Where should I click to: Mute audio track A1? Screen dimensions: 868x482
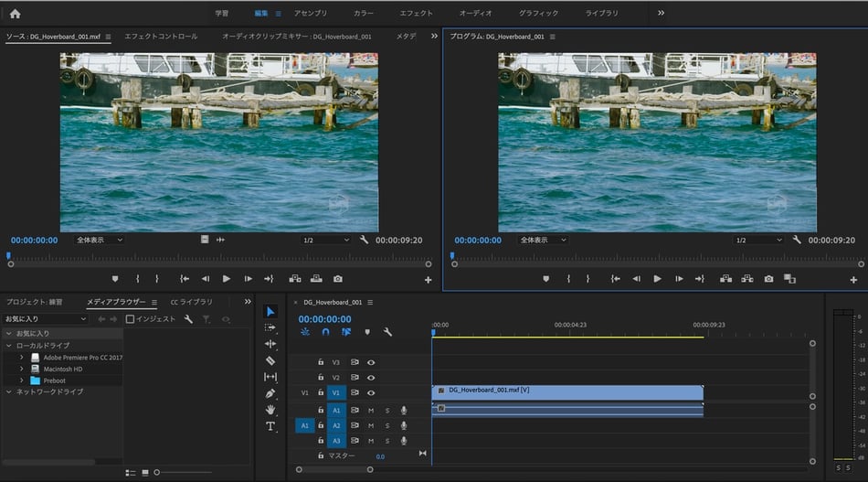click(x=371, y=411)
